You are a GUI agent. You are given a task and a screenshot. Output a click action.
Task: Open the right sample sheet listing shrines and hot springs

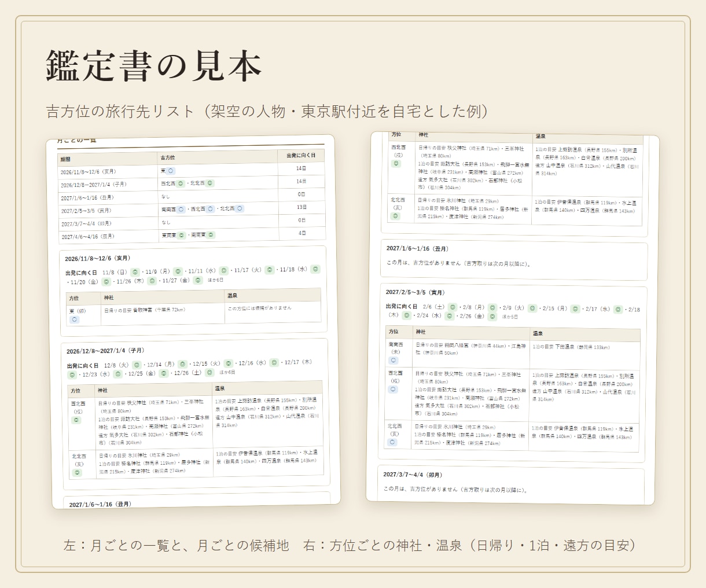pos(513,319)
